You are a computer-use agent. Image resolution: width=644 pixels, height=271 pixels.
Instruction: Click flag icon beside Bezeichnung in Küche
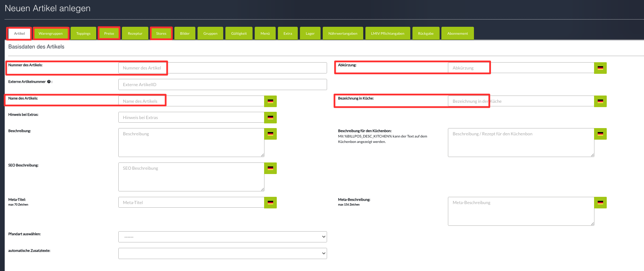pyautogui.click(x=600, y=101)
